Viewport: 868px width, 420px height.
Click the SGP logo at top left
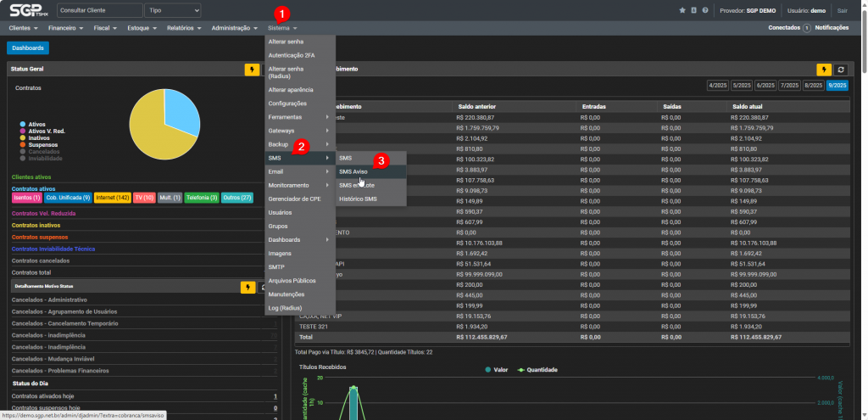coord(28,10)
